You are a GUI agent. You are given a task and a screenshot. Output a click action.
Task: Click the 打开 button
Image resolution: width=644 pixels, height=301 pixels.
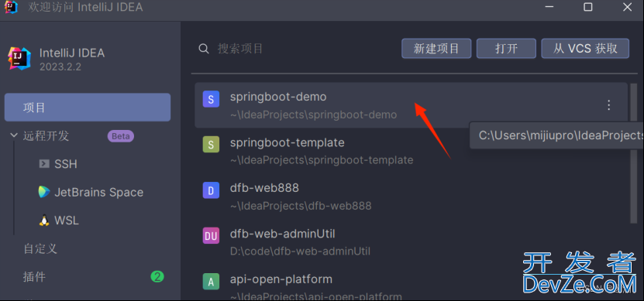click(x=506, y=49)
